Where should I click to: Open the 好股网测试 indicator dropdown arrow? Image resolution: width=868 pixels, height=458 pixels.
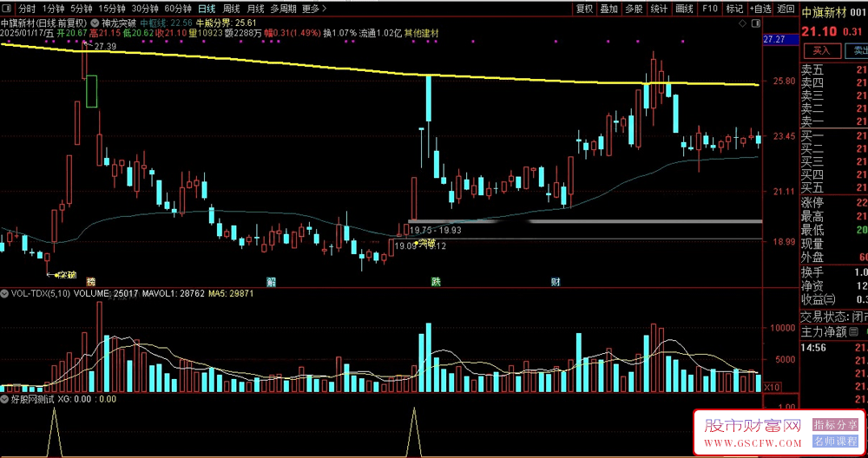pos(4,399)
